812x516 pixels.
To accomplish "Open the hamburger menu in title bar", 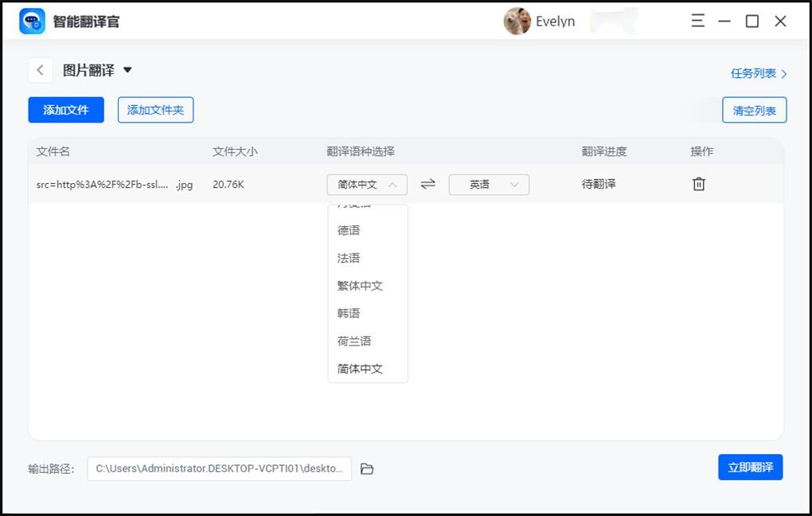I will click(x=697, y=21).
